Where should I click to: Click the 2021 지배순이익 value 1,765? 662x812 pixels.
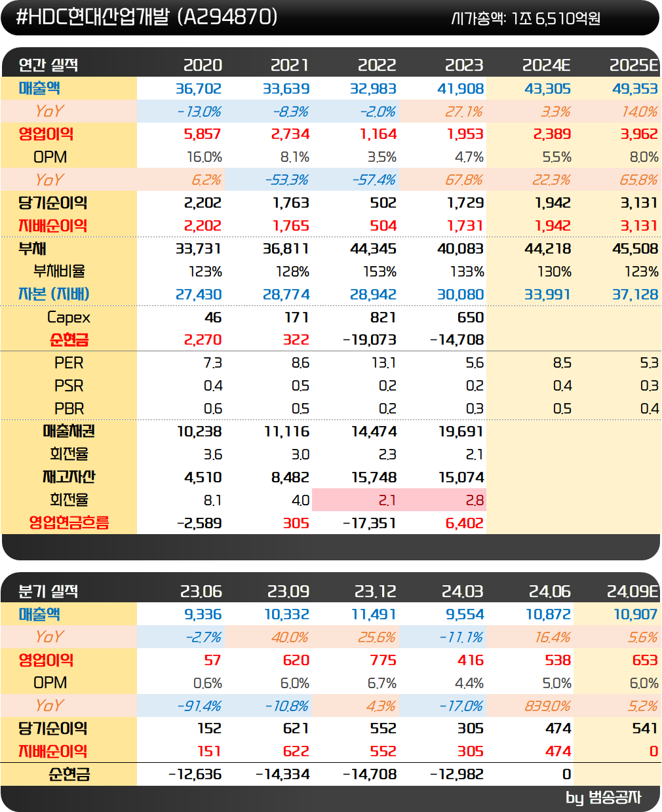[x=291, y=225]
